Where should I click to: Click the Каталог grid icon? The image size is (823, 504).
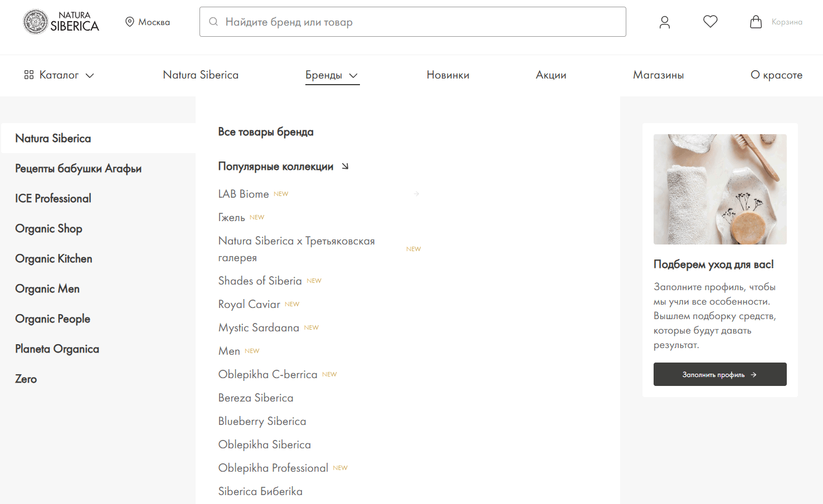coord(29,75)
